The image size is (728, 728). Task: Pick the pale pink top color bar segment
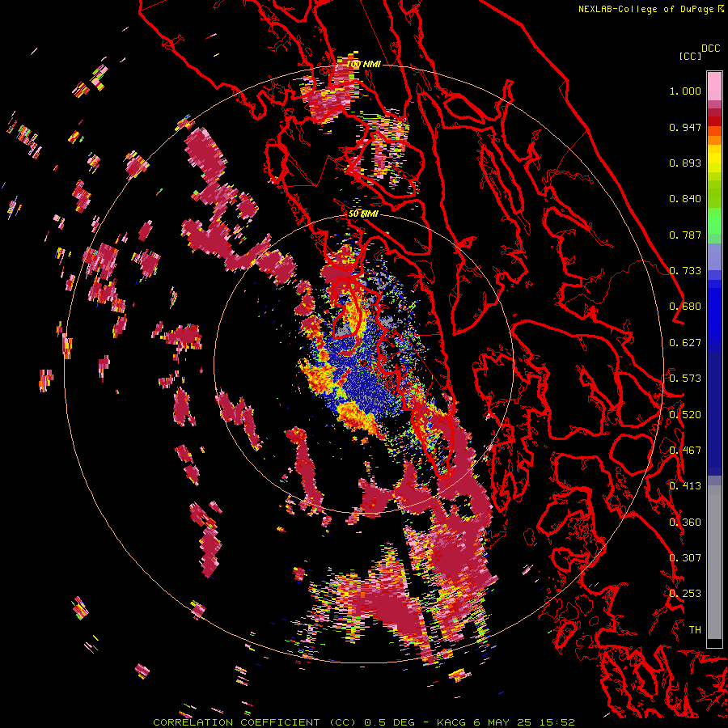(714, 86)
